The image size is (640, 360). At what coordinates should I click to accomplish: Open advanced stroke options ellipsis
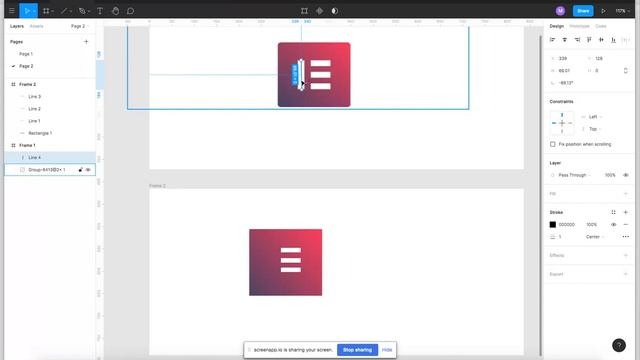(x=626, y=237)
